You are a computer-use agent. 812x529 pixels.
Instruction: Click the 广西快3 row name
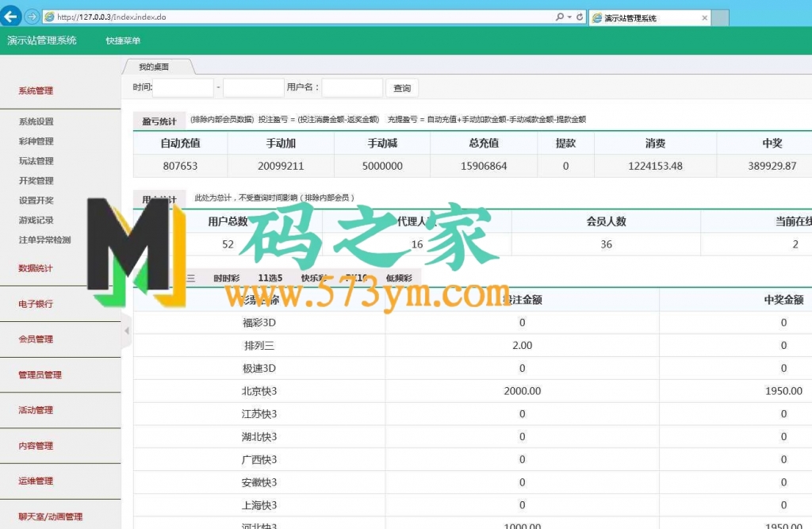pyautogui.click(x=259, y=459)
